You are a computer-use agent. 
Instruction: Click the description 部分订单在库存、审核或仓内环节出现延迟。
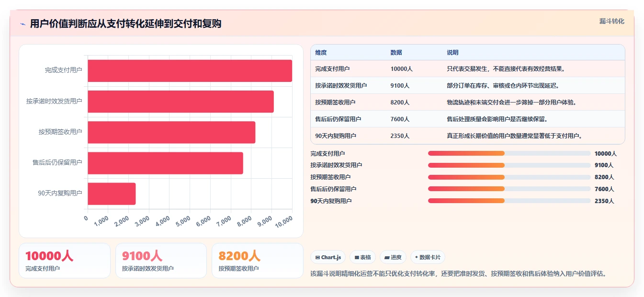tap(503, 86)
